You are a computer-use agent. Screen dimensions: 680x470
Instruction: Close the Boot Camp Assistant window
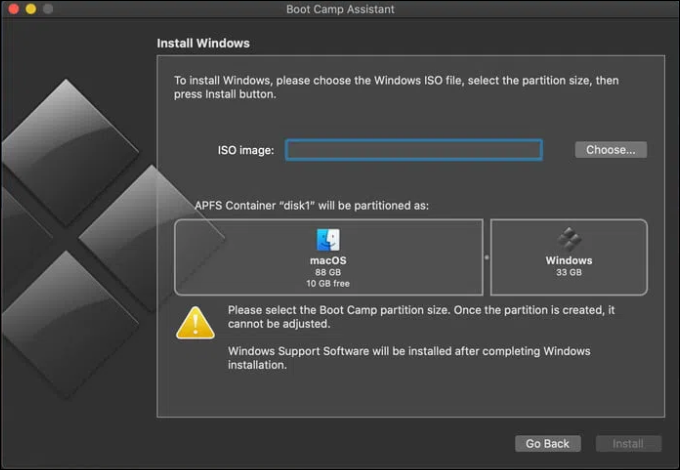(x=11, y=9)
